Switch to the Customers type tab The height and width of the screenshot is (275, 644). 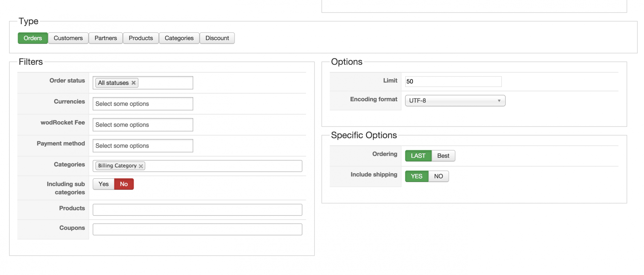point(68,38)
